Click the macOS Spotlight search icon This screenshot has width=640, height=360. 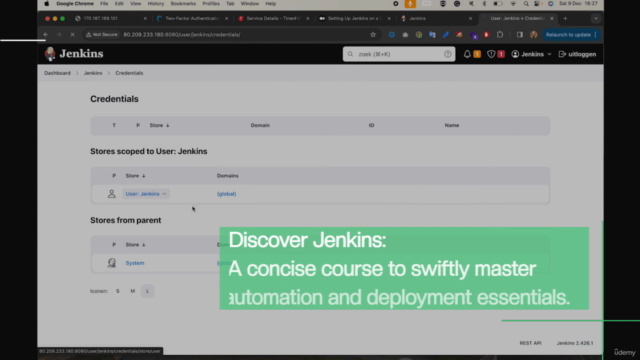[x=526, y=4]
